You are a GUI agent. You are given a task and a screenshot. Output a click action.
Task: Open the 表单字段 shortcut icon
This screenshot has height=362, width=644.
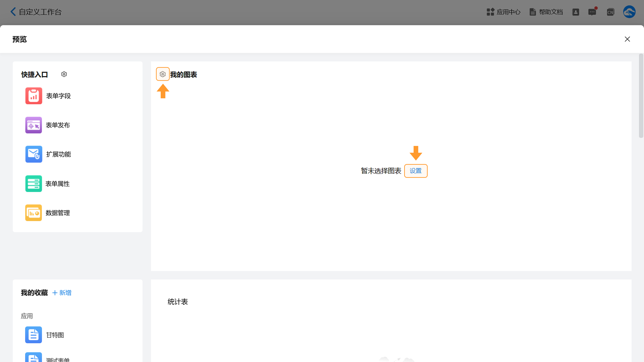click(x=34, y=96)
